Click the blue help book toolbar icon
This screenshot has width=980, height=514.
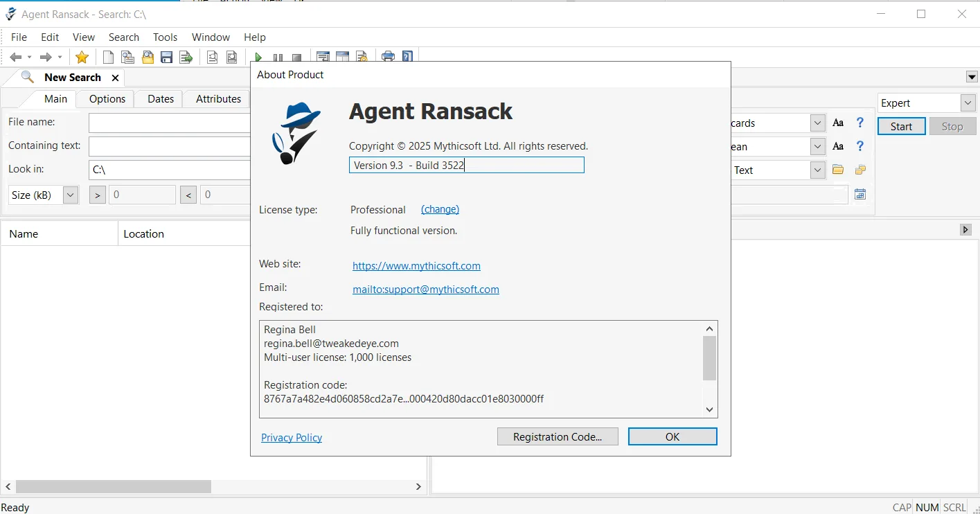(x=407, y=57)
